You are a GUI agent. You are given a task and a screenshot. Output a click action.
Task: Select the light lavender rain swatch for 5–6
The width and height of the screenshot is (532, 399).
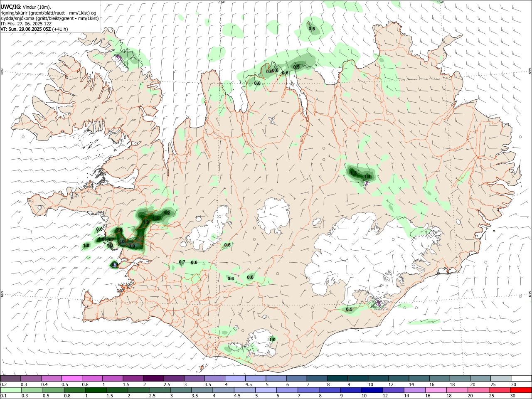click(x=266, y=390)
